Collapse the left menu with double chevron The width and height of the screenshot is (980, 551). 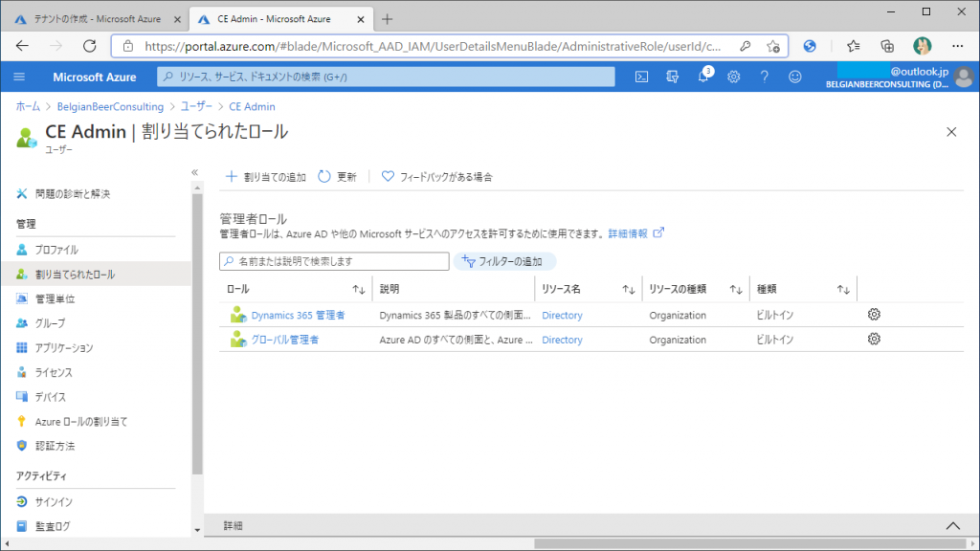pos(195,172)
